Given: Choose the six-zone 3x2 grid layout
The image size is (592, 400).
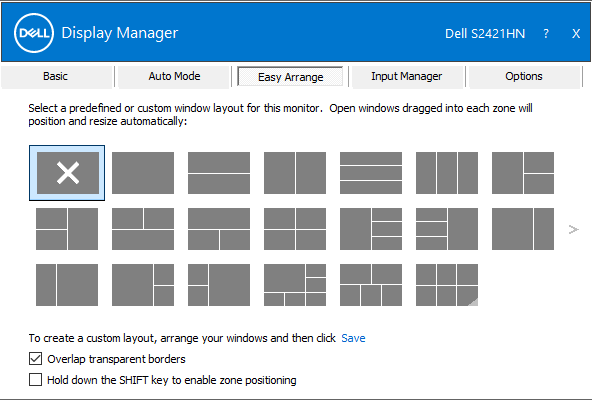Looking at the screenshot, I should pyautogui.click(x=447, y=285).
